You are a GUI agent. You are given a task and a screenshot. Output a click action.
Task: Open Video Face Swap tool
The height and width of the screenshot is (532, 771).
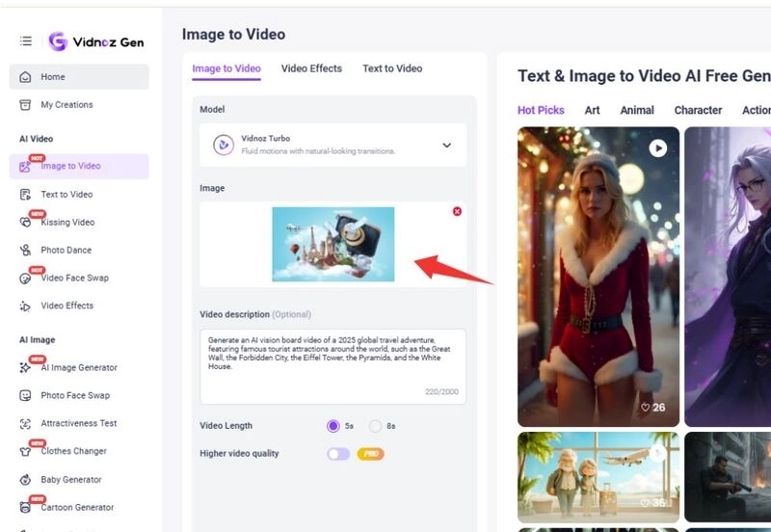point(79,279)
